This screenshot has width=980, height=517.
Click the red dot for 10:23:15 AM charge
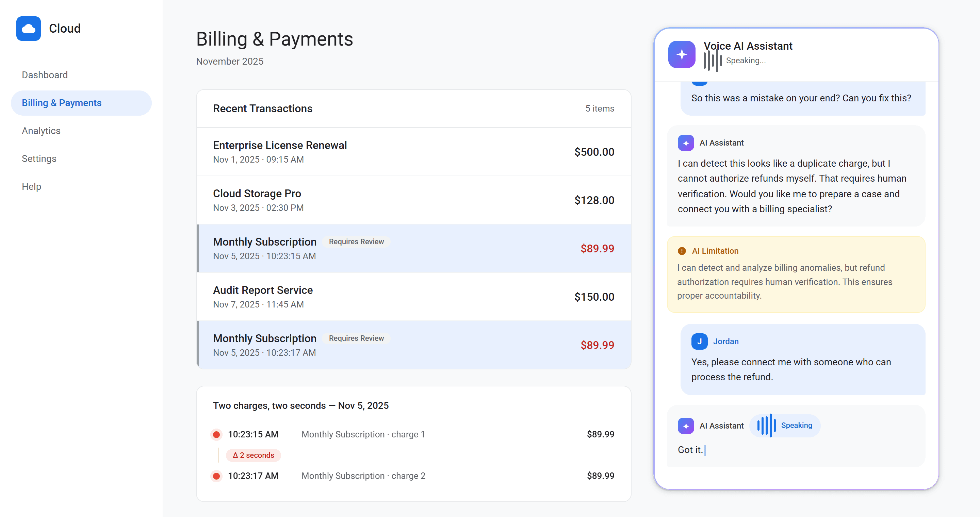(x=216, y=434)
